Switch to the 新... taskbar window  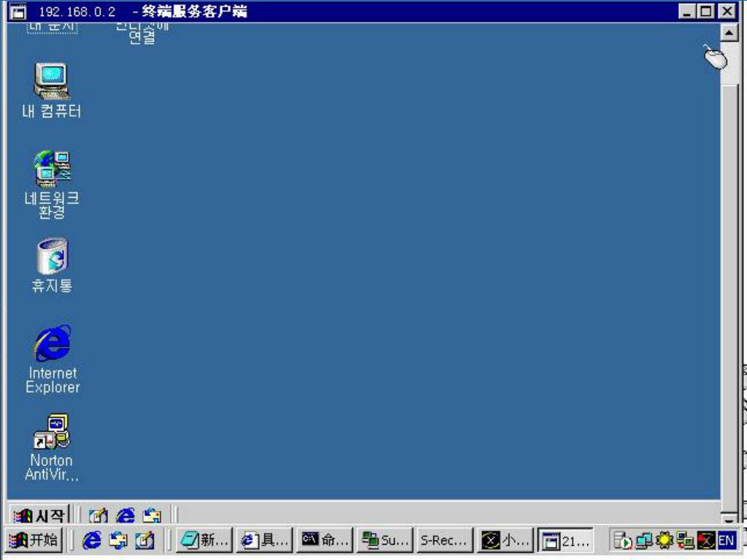pyautogui.click(x=204, y=540)
